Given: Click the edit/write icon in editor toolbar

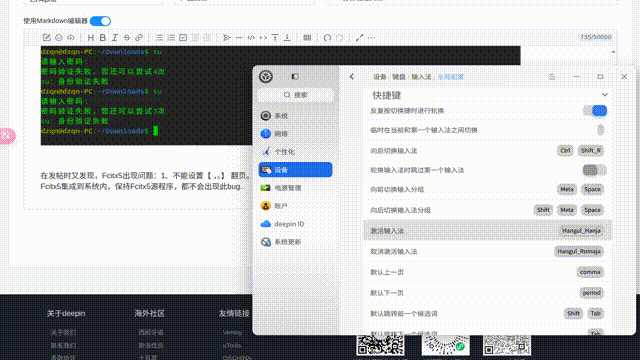Looking at the screenshot, I should coord(47,38).
